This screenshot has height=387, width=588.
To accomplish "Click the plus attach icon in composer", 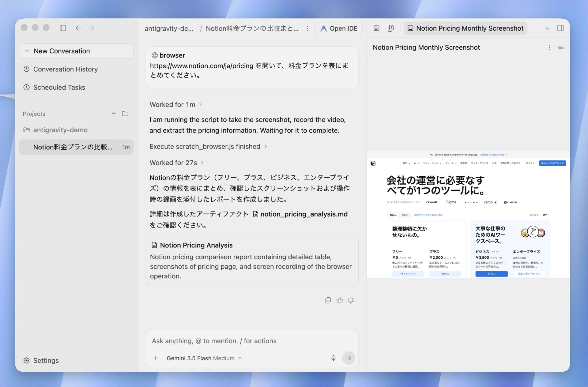I will (x=156, y=358).
